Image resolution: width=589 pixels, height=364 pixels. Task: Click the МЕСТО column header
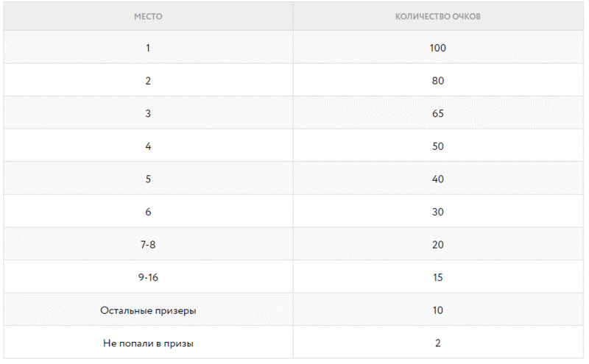148,16
